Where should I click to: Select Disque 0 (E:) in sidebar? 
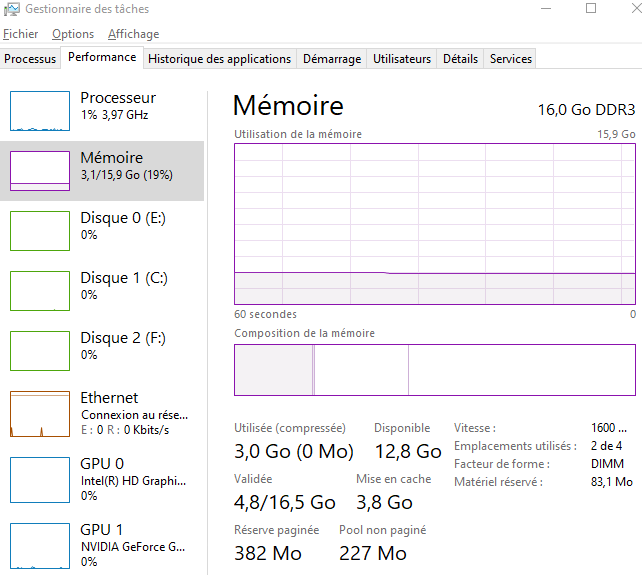click(102, 231)
